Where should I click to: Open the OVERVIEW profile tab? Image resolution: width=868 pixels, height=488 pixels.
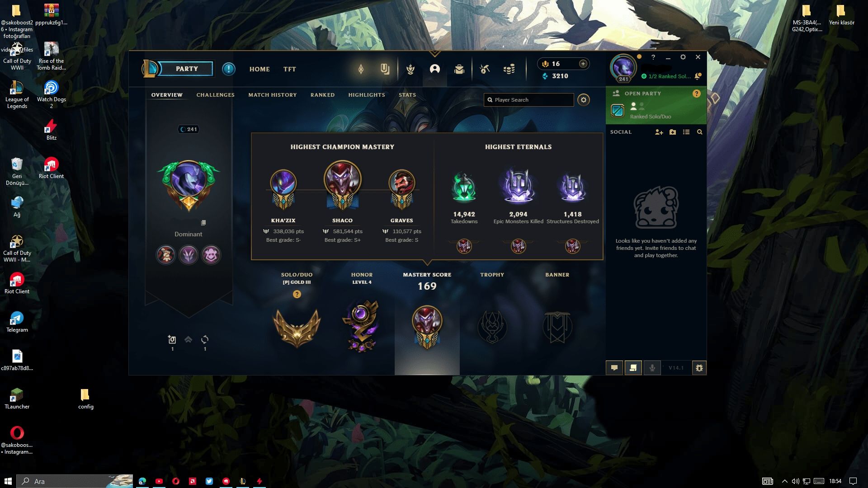[x=167, y=95]
